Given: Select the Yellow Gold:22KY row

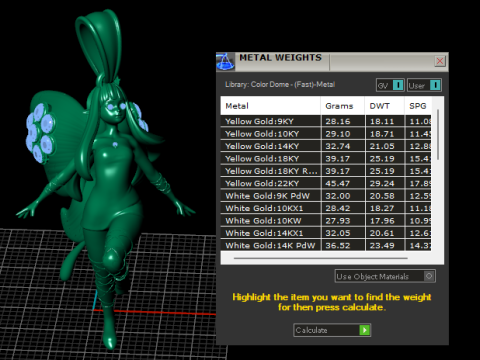Looking at the screenshot, I should click(326, 184).
